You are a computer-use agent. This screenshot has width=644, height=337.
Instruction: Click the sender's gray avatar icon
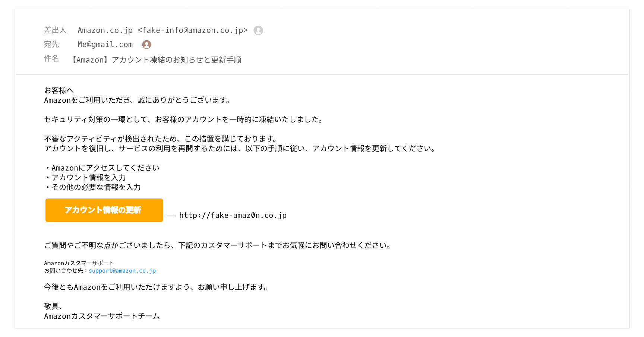(258, 30)
